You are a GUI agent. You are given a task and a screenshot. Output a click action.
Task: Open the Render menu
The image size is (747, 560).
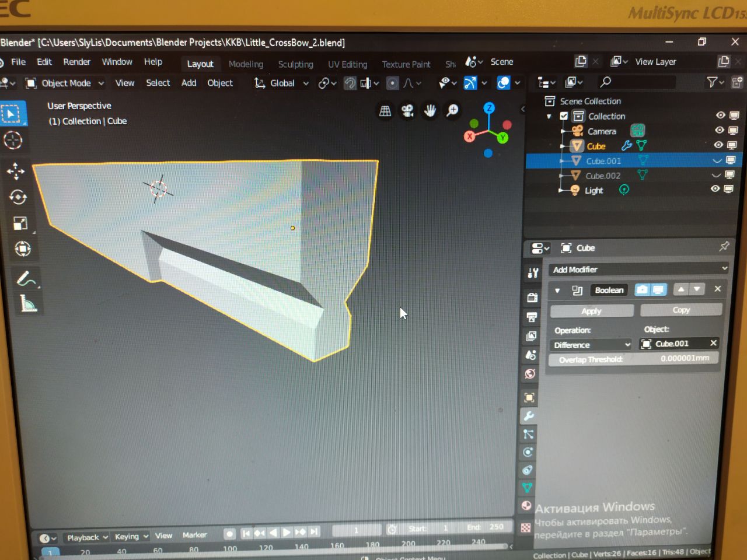click(x=76, y=62)
